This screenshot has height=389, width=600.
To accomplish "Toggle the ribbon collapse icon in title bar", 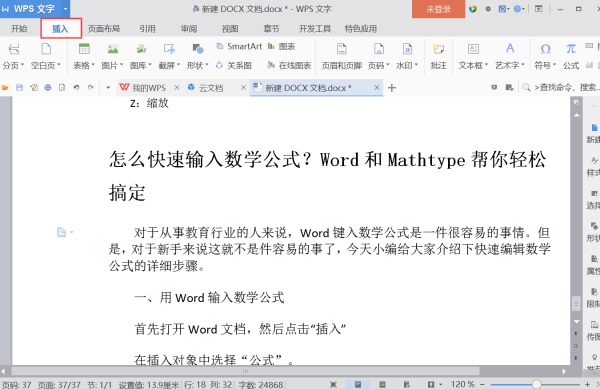I will (x=539, y=8).
